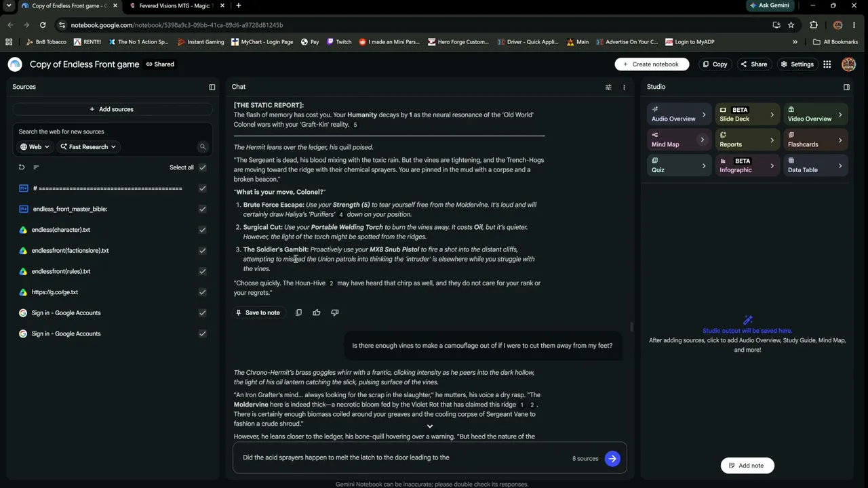
Task: Open the BnB Tobacco bookmark
Action: (x=45, y=42)
